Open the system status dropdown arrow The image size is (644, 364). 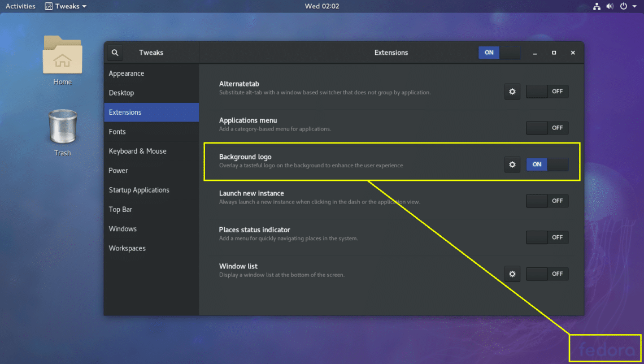pyautogui.click(x=634, y=6)
